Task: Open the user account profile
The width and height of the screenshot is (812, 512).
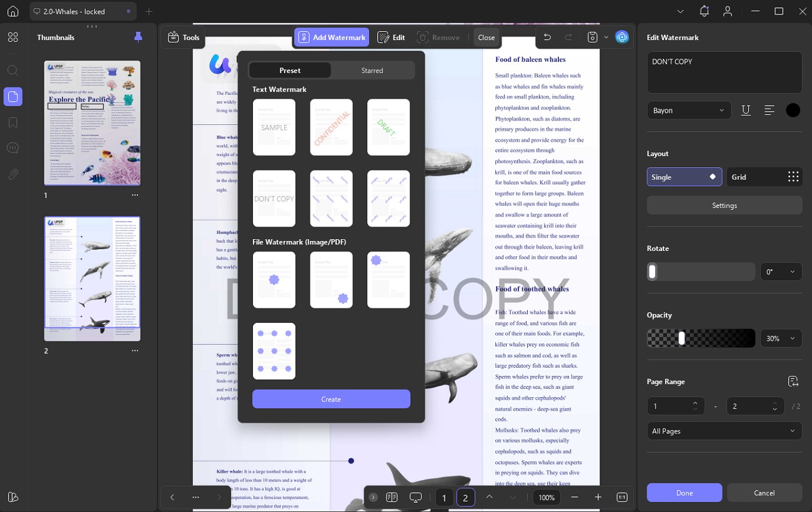Action: pos(727,11)
